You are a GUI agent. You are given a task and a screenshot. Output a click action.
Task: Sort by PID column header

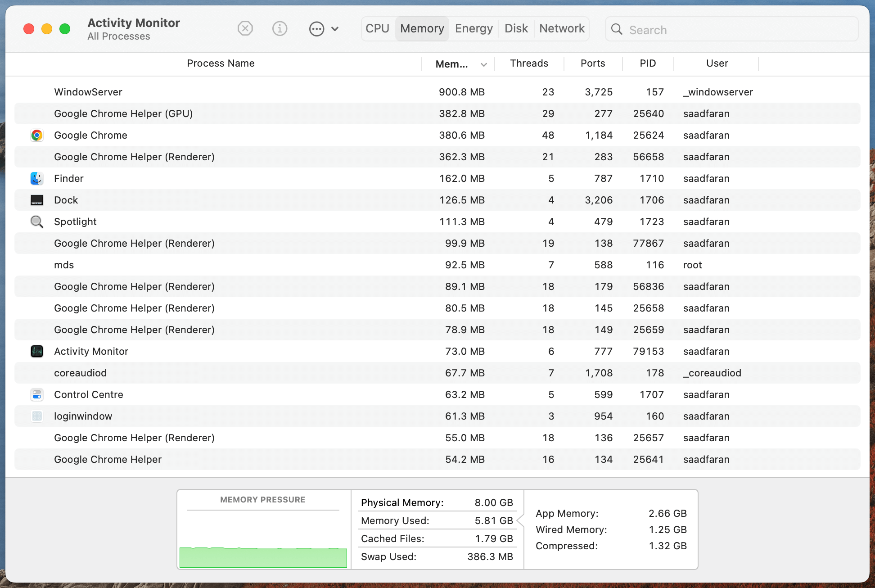pos(648,63)
